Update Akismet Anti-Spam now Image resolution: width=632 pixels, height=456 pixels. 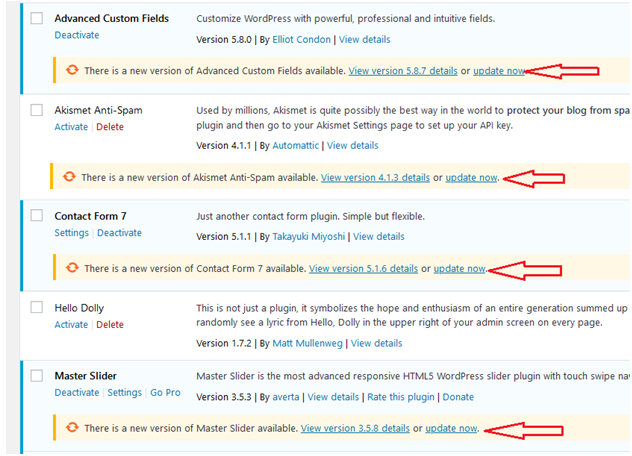click(472, 177)
